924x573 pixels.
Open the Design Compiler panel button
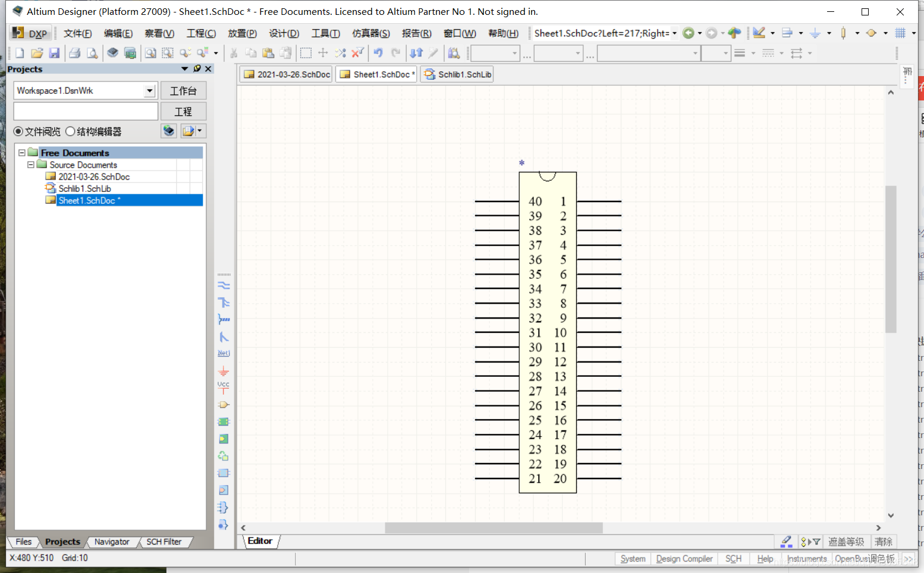tap(684, 559)
